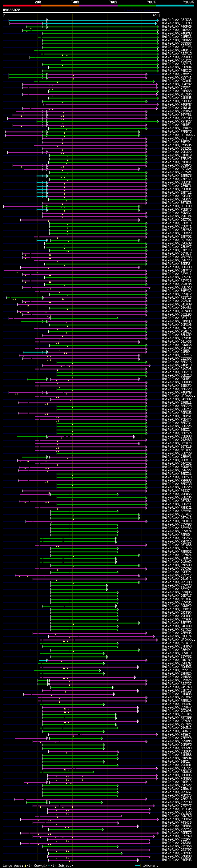
Task: Click cyan alignment bar of UniRef100_Q2TLM8
Action: pos(83,24)
